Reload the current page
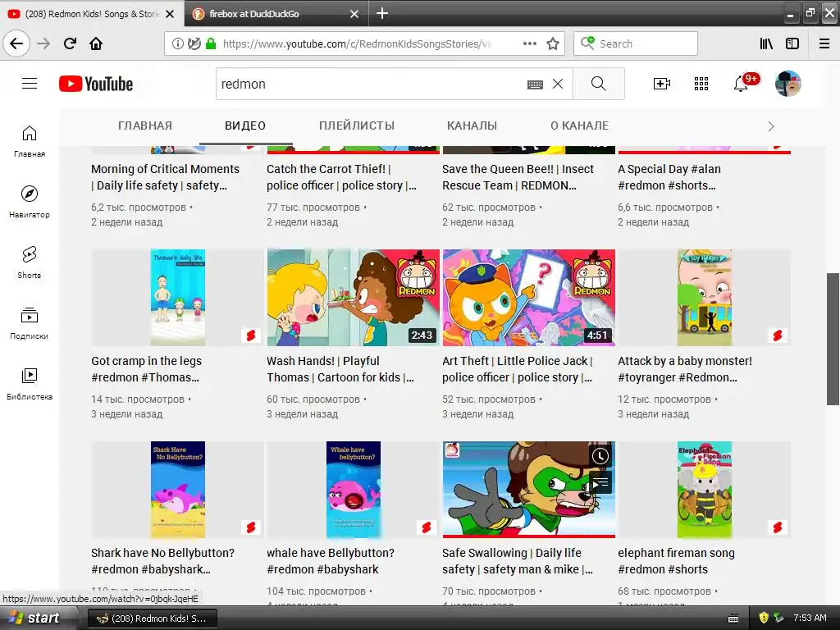 pos(70,43)
